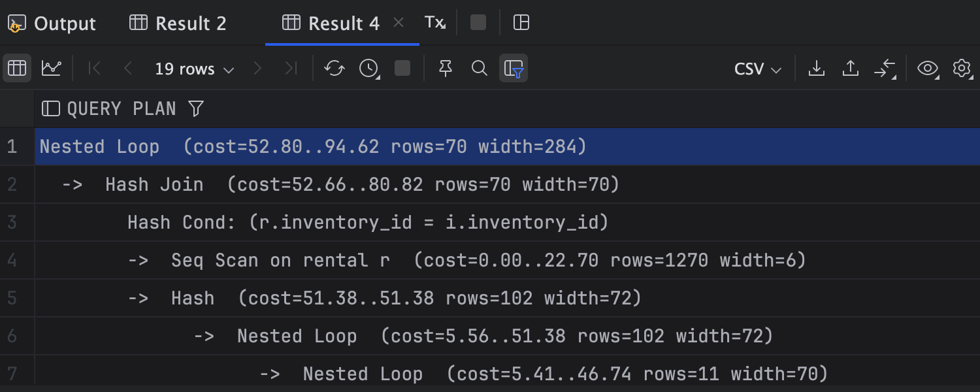Expand the 19 rows page size dropdown
Image resolution: width=980 pixels, height=392 pixels.
(194, 69)
